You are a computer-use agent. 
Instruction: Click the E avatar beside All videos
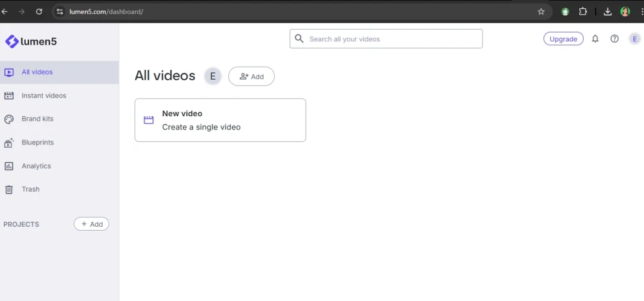click(213, 76)
